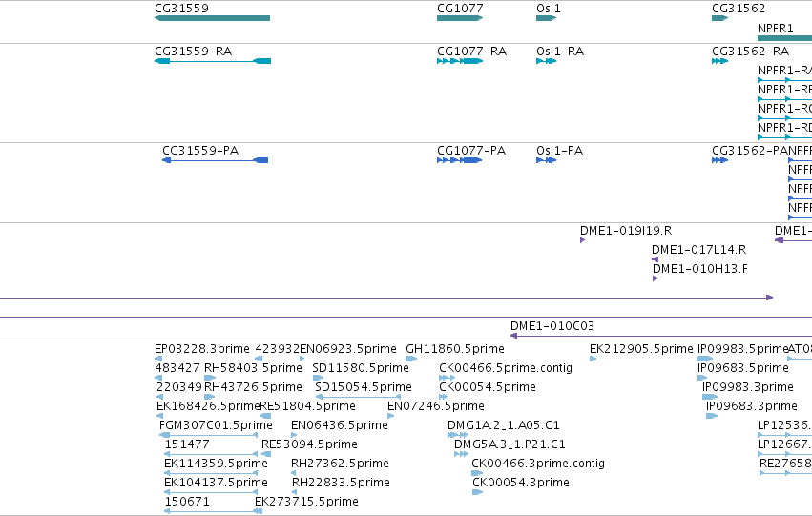Click the CG1077 gene feature

[460, 18]
